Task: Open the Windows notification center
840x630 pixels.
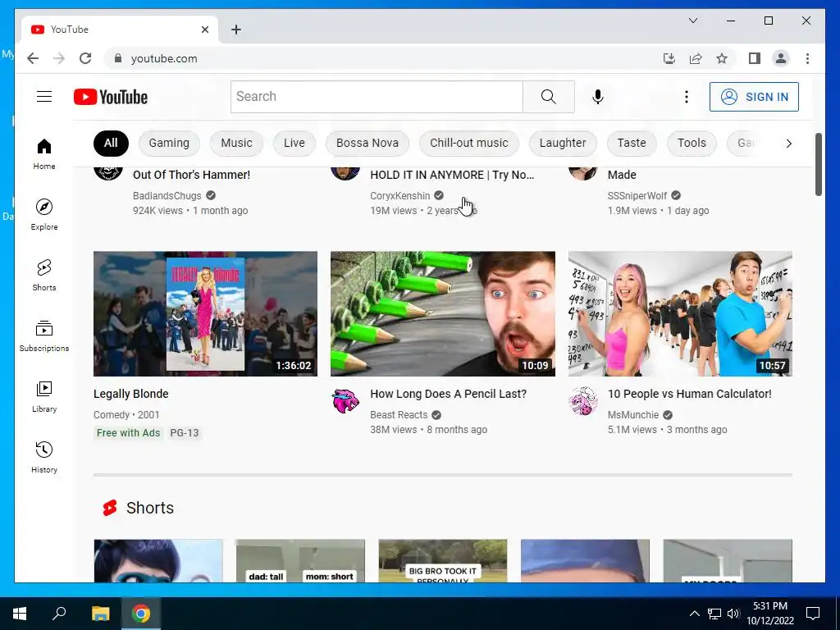Action: pos(813,614)
